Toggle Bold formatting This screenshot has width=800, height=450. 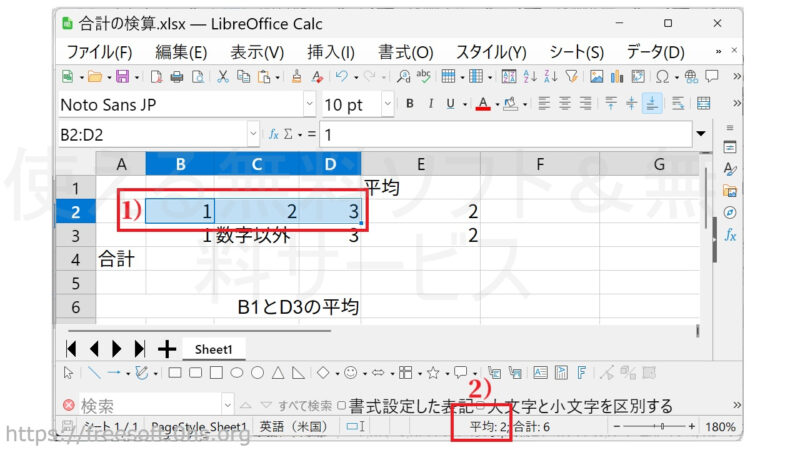click(x=410, y=104)
